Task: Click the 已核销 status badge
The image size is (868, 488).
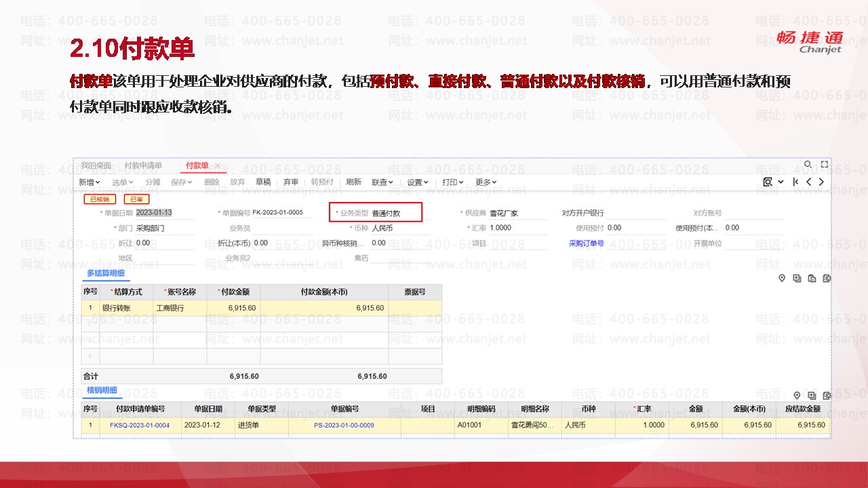Action: point(100,199)
